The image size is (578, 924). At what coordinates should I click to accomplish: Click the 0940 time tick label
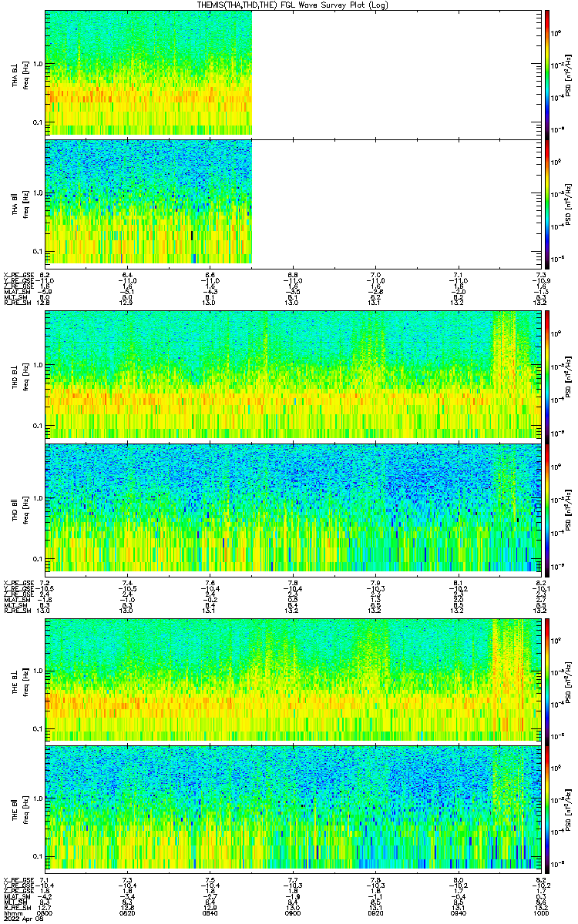(457, 912)
